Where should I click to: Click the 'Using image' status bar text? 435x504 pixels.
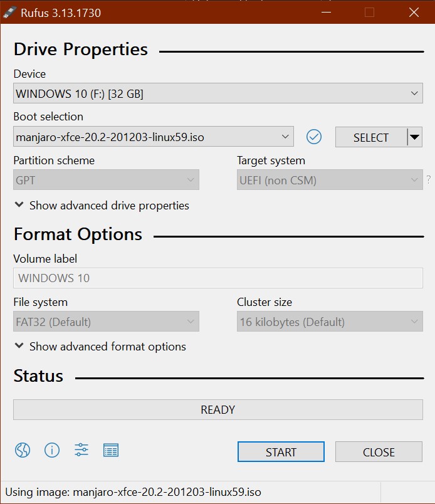click(x=133, y=492)
